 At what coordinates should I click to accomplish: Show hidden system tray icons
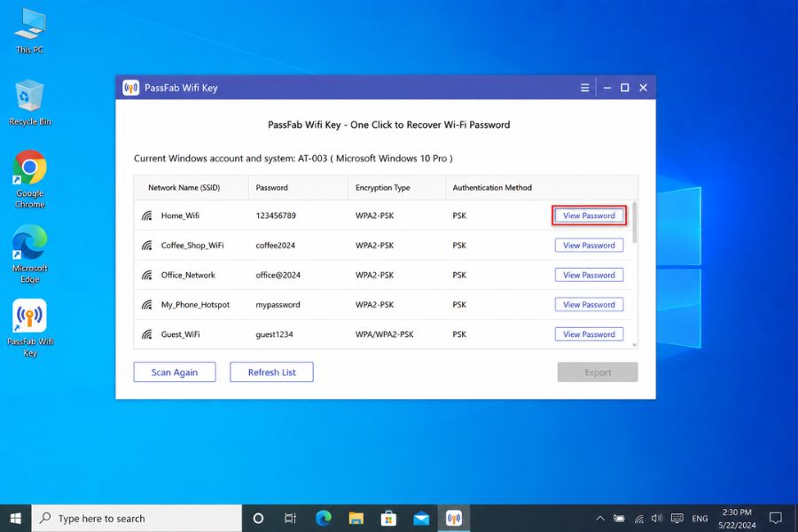point(600,518)
